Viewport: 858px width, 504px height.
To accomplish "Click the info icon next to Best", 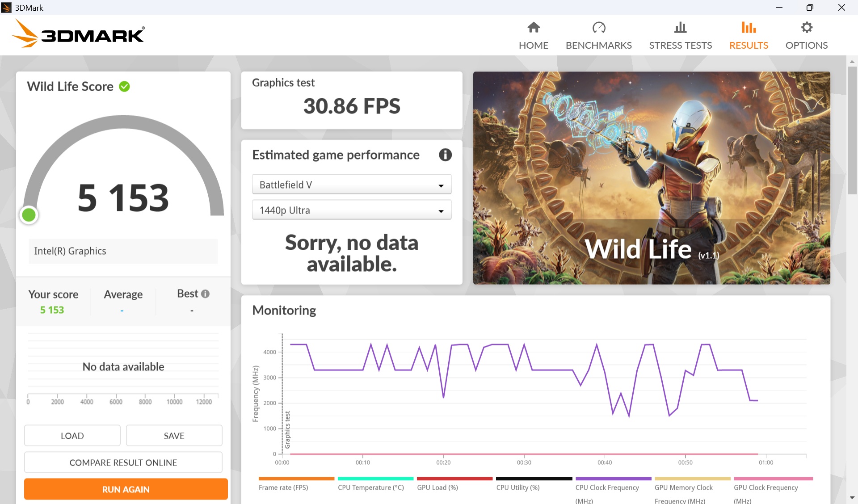I will coord(205,294).
